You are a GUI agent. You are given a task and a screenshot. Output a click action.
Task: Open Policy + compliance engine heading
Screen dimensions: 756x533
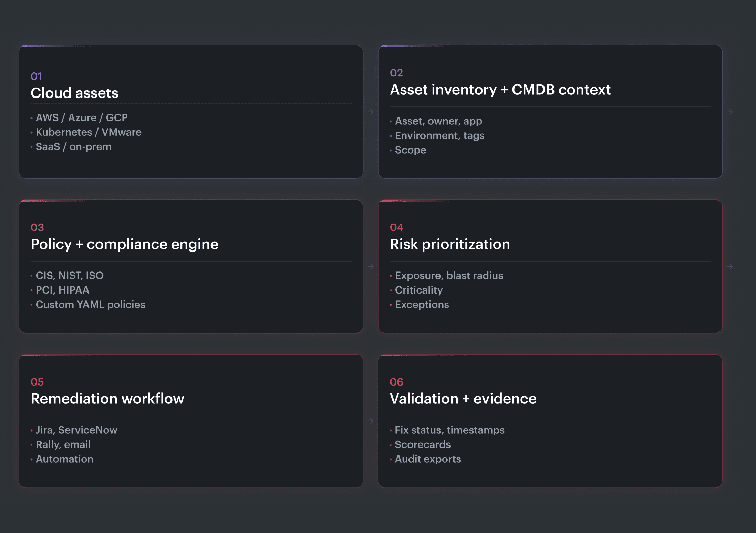click(x=124, y=244)
